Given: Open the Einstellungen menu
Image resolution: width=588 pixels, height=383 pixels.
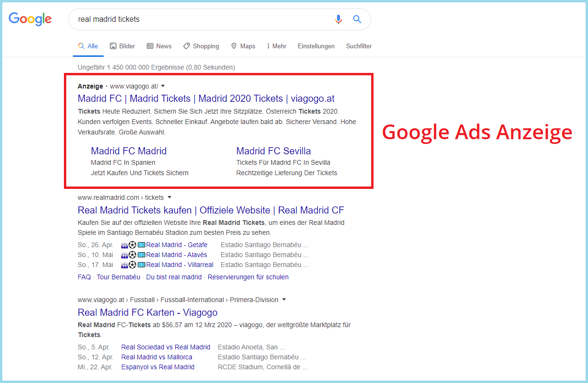Looking at the screenshot, I should pyautogui.click(x=316, y=46).
